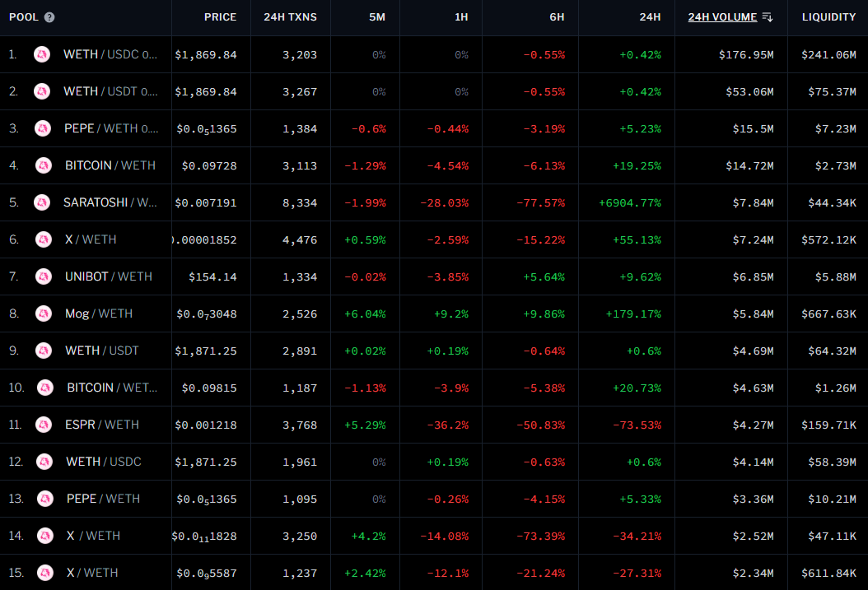This screenshot has height=590, width=868.
Task: Open the BITCOIN / WET... pool in row 10
Action: (x=112, y=388)
